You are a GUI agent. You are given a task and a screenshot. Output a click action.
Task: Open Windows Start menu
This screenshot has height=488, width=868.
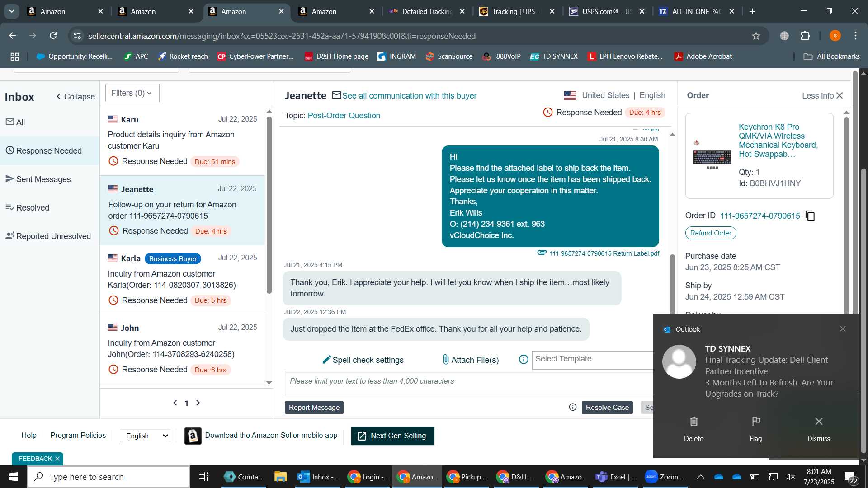13,477
